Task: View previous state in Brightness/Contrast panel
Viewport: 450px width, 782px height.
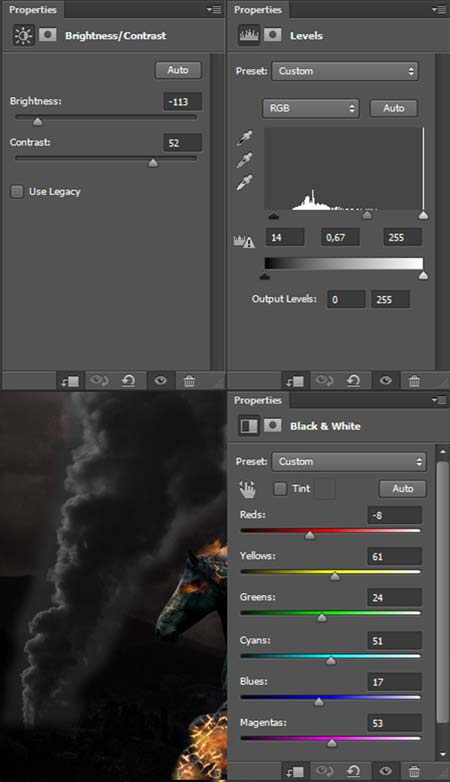Action: point(99,382)
